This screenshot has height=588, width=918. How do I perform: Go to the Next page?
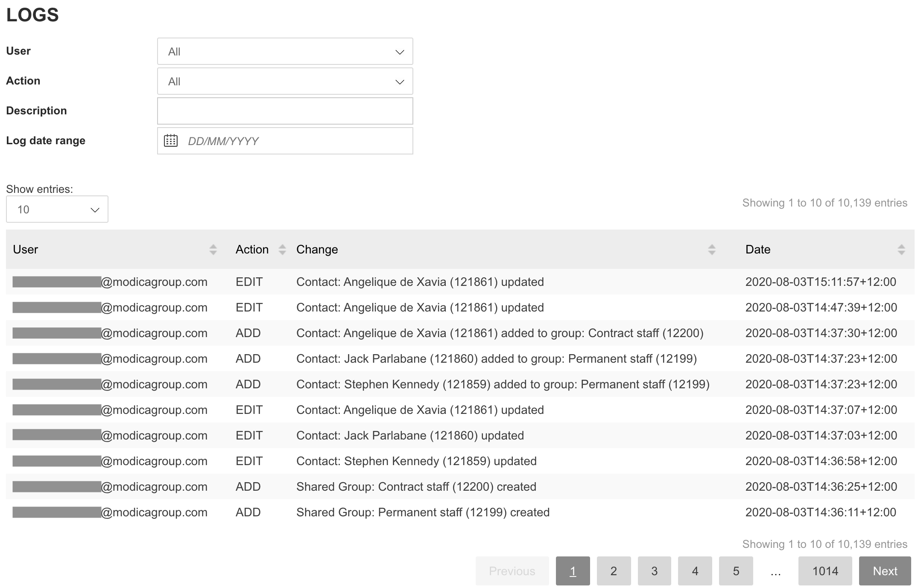pos(885,571)
